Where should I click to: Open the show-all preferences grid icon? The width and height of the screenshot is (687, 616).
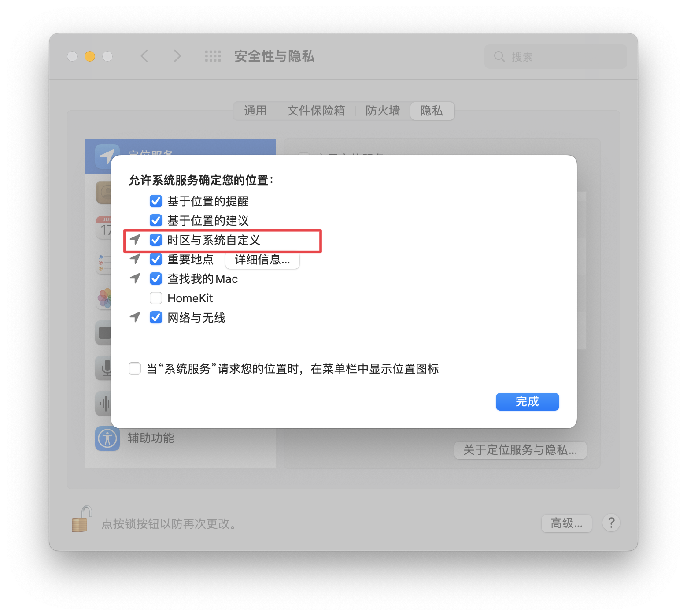tap(213, 56)
